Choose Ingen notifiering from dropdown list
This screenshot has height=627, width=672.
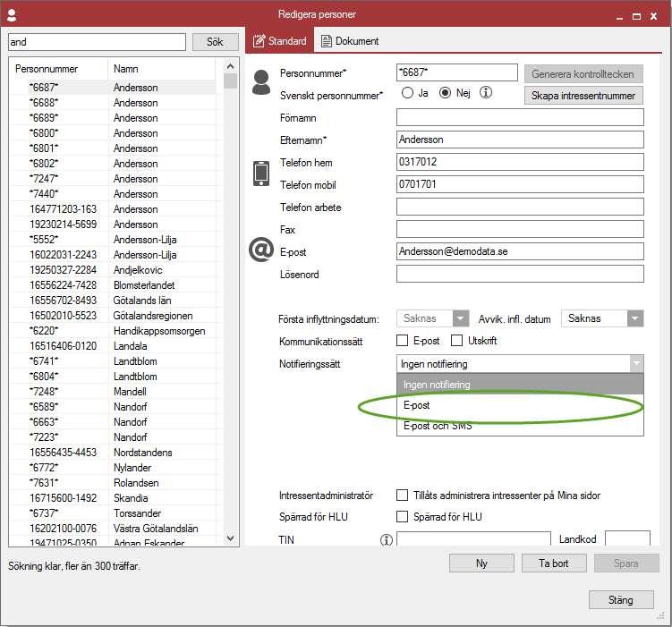(x=520, y=385)
